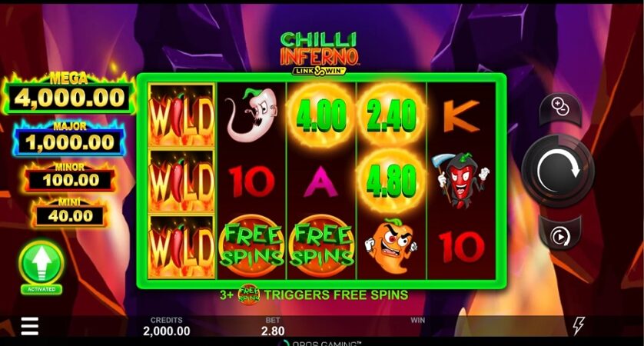Open the hamburger menu
Image resolution: width=644 pixels, height=346 pixels.
coord(30,327)
